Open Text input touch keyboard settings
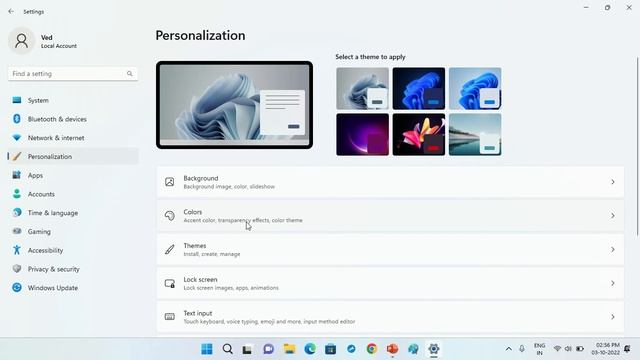 tap(390, 317)
